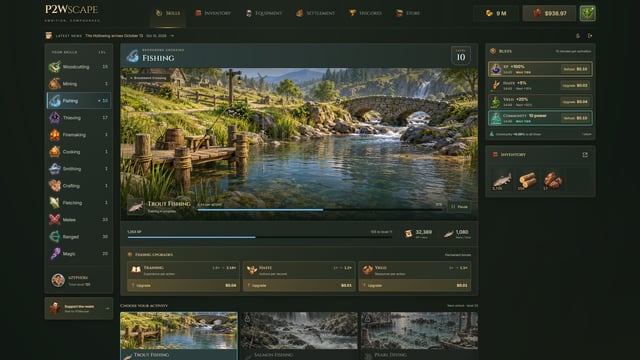Select the light logs in inventory panel
This screenshot has width=640, height=360.
[x=527, y=180]
